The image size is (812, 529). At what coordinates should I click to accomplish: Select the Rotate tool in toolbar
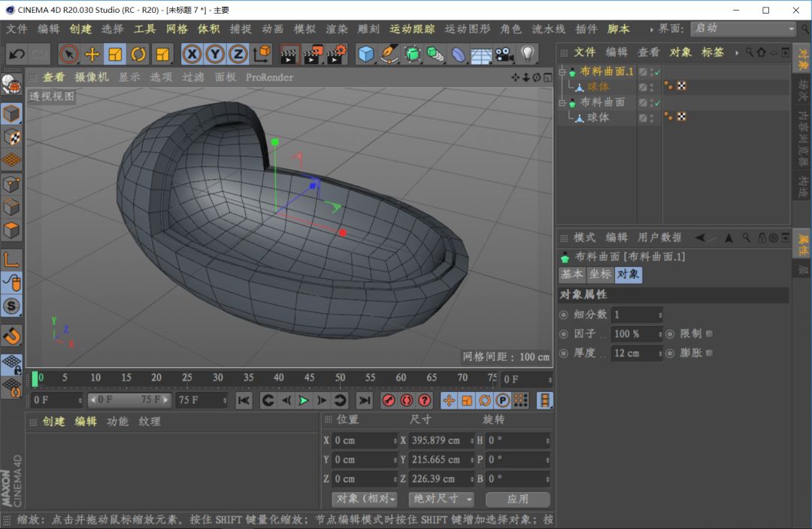click(138, 54)
